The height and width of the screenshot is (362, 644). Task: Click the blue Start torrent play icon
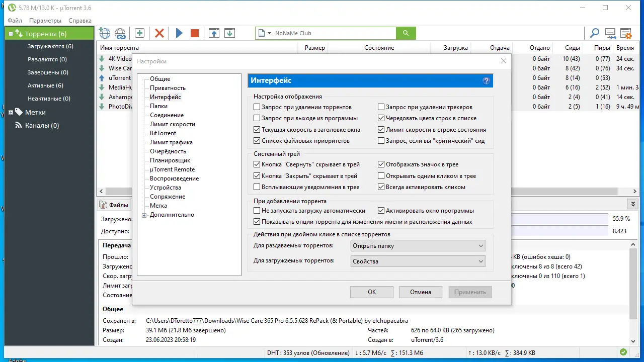(x=179, y=33)
